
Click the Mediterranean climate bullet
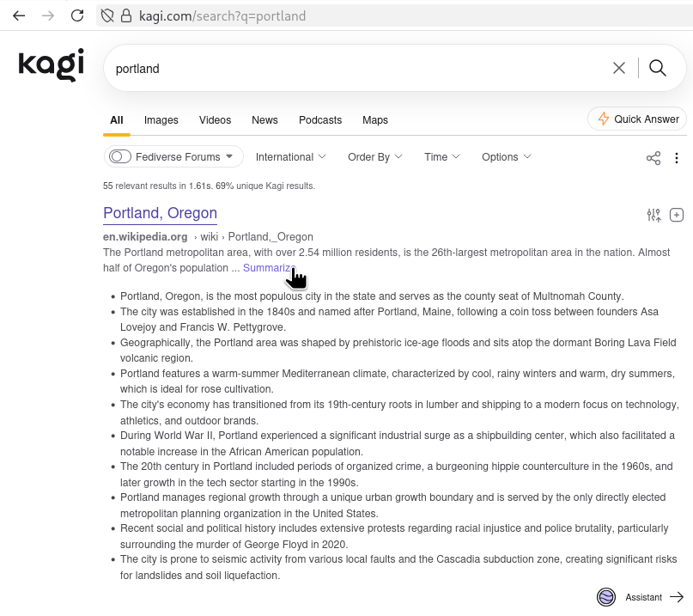398,381
